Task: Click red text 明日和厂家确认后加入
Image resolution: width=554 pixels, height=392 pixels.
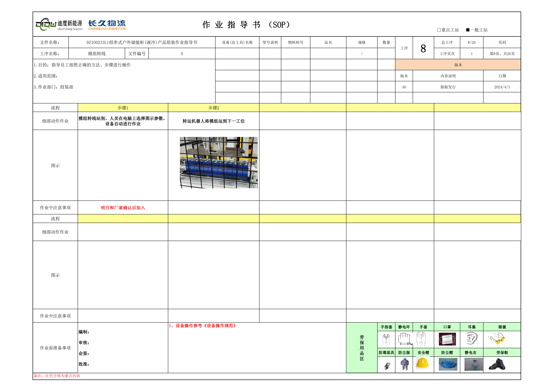Action: (123, 208)
